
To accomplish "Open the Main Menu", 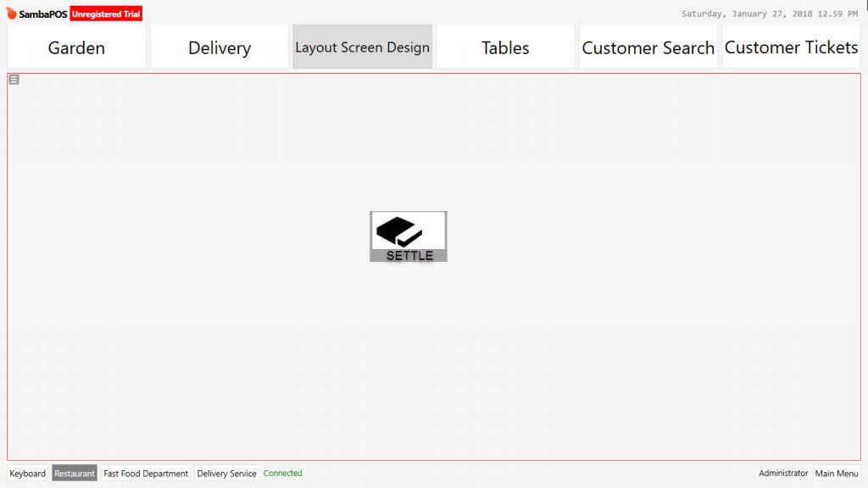I will [837, 473].
